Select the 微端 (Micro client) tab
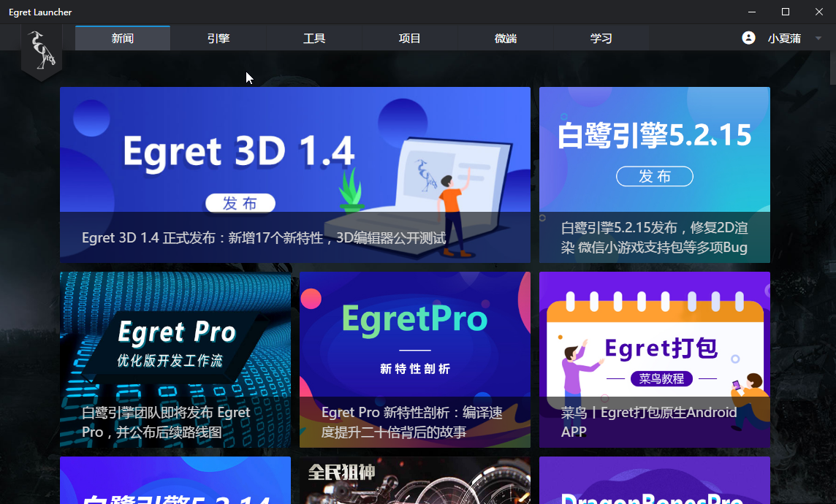The height and width of the screenshot is (504, 836). pyautogui.click(x=506, y=37)
